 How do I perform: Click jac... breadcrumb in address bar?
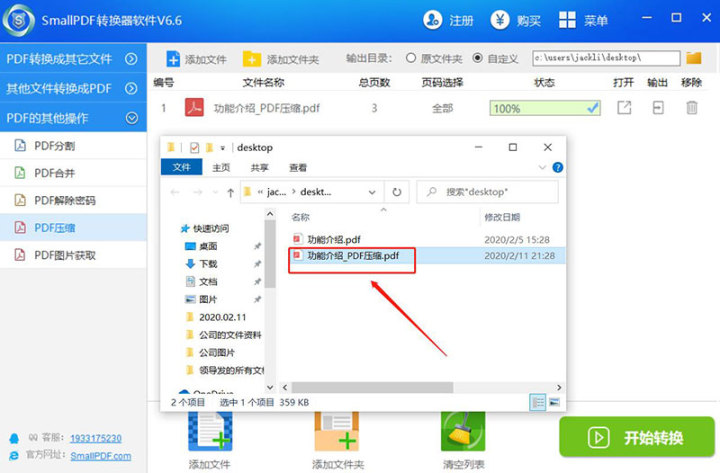point(276,192)
